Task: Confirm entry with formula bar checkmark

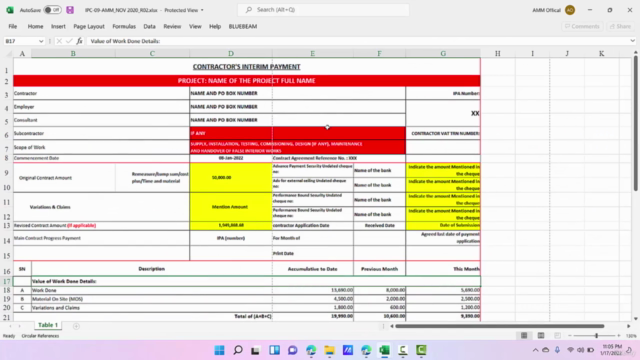Action: (69, 41)
